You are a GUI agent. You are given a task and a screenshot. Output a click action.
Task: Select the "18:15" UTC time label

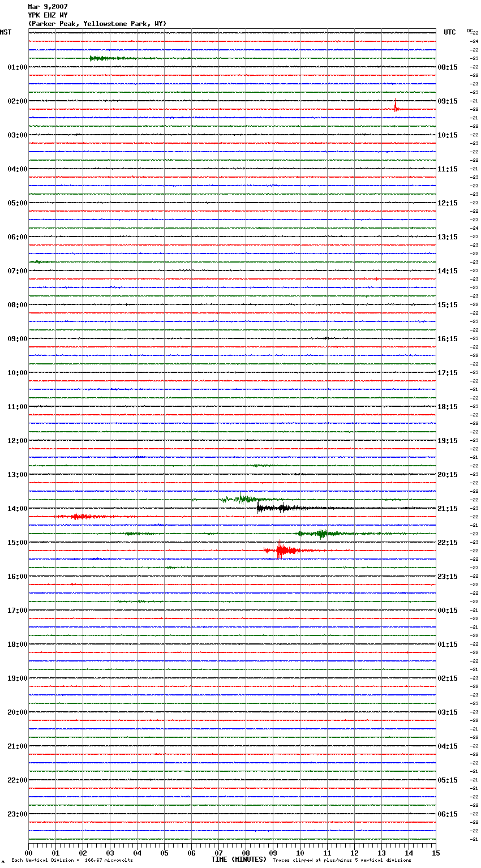coord(448,407)
